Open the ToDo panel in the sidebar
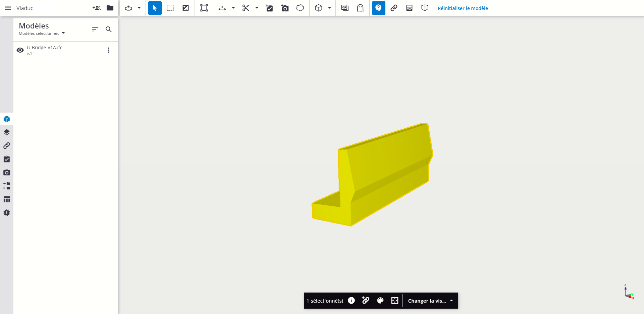 [x=7, y=159]
